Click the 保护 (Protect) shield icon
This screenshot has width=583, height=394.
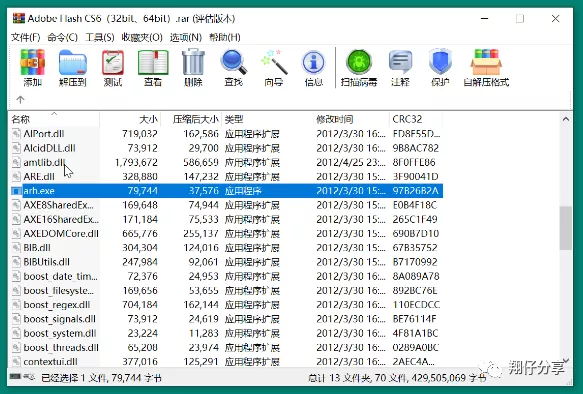point(440,62)
